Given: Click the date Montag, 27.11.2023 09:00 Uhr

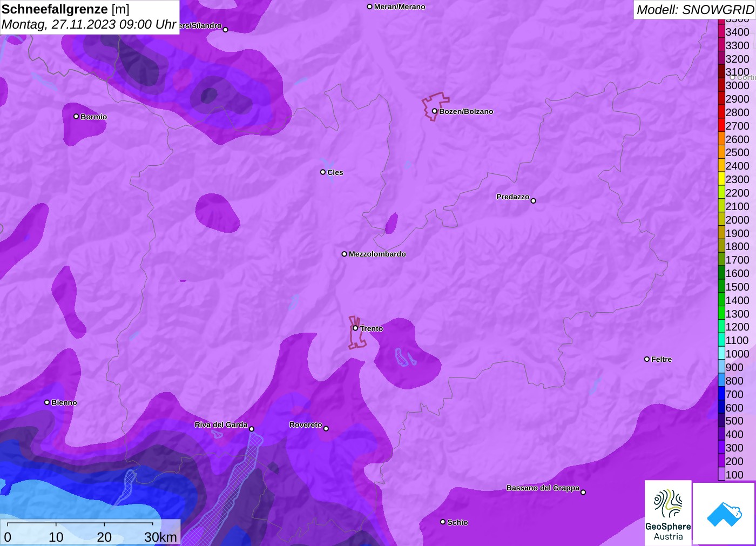Looking at the screenshot, I should click(x=89, y=24).
